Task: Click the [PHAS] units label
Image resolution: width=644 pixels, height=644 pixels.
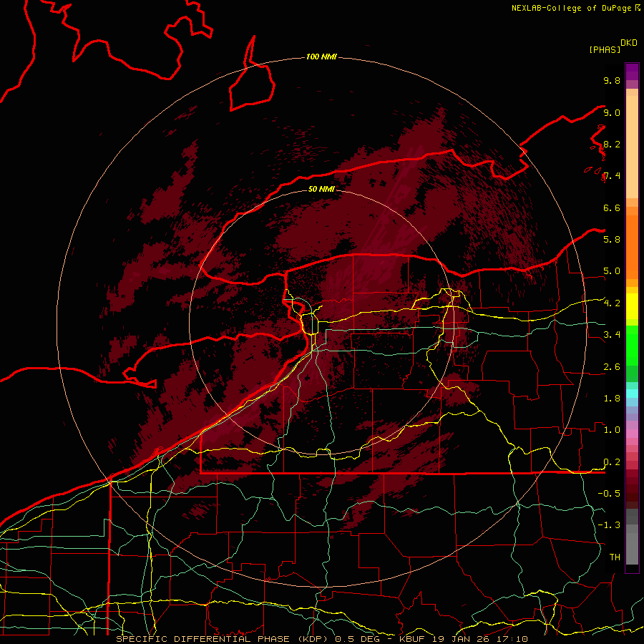Action: (605, 49)
